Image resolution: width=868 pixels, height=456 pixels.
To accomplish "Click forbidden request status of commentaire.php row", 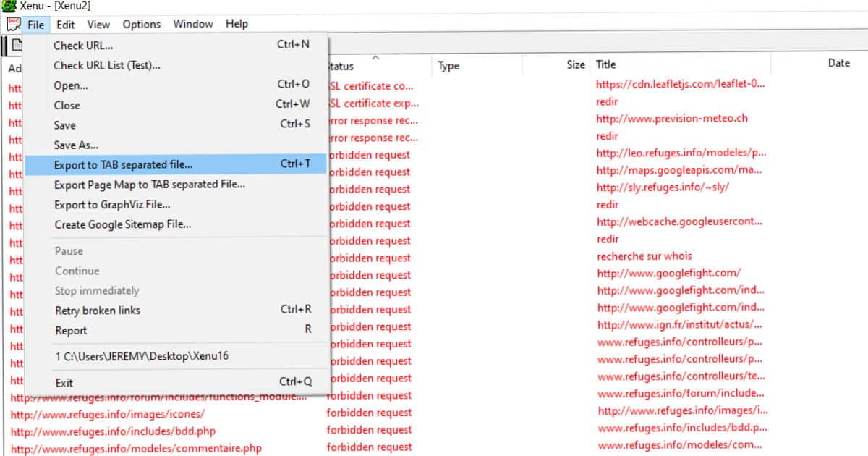I will pos(369,448).
